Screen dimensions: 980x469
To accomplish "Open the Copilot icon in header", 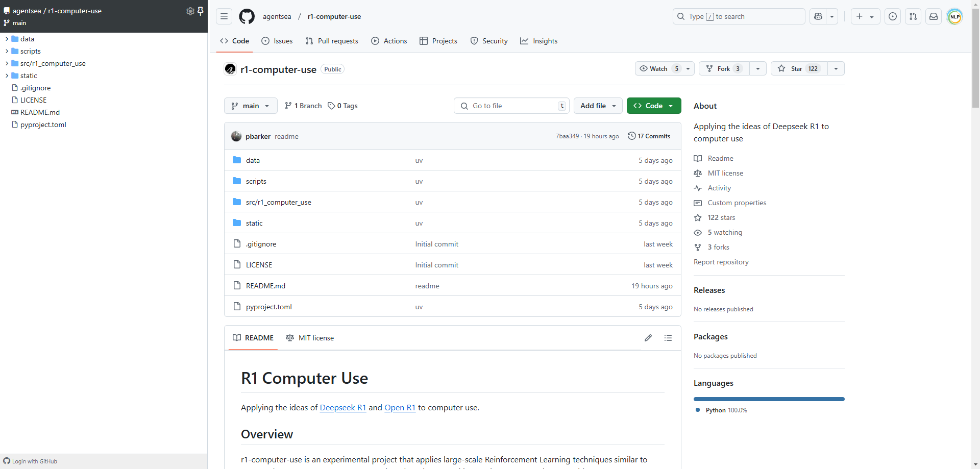I will click(x=818, y=16).
